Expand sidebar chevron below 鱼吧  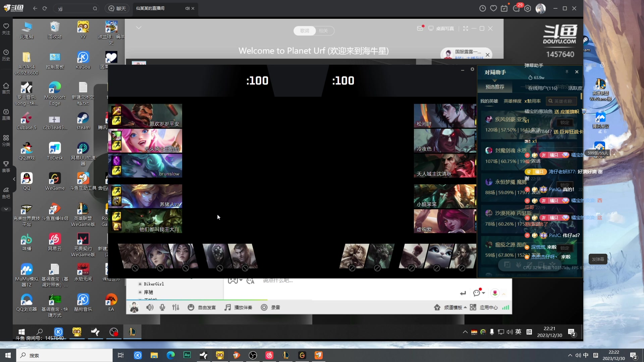coord(6,209)
